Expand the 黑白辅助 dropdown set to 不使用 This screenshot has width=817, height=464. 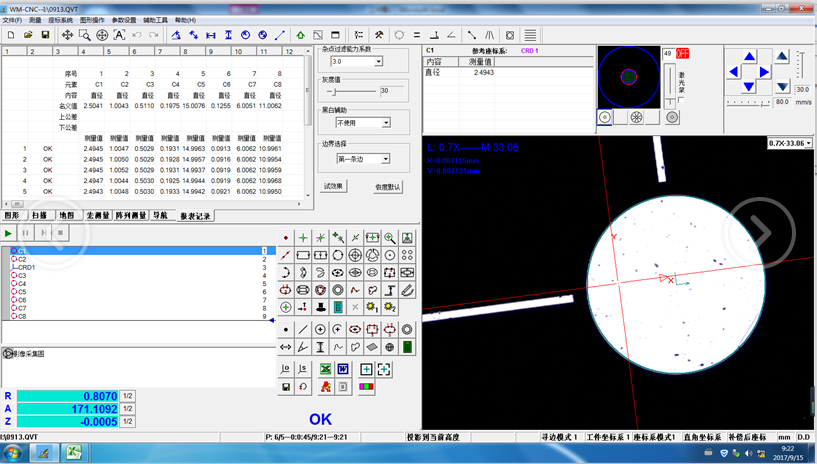[x=384, y=122]
